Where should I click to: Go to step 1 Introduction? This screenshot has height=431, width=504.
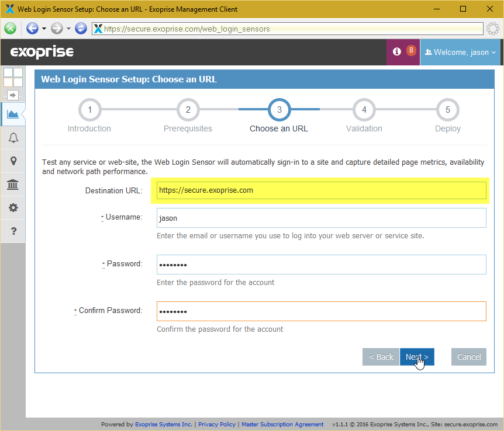point(89,110)
